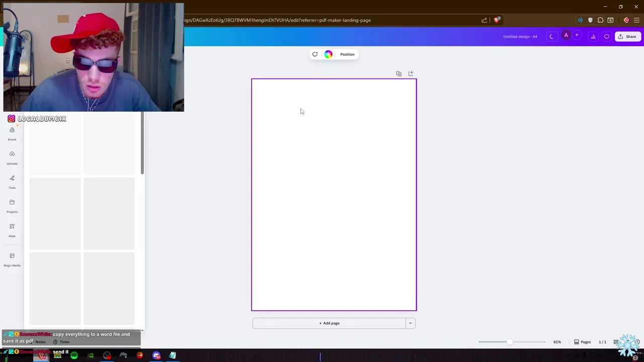Click the blank white canvas page
Screen dimensions: 644x362
tap(334, 195)
